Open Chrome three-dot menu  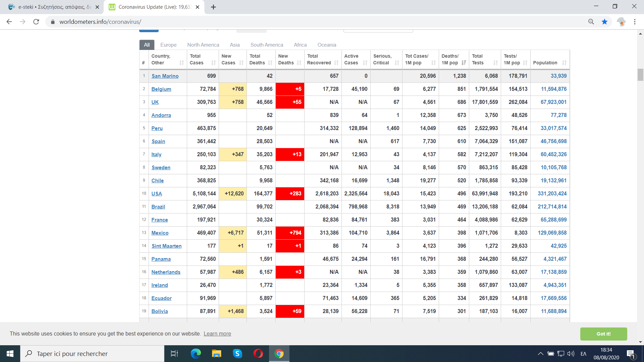(x=635, y=22)
